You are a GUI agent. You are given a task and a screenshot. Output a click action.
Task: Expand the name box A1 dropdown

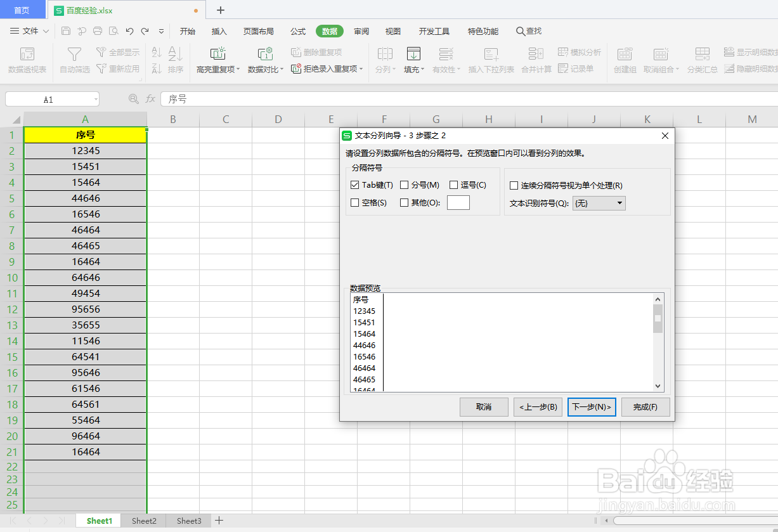click(95, 100)
